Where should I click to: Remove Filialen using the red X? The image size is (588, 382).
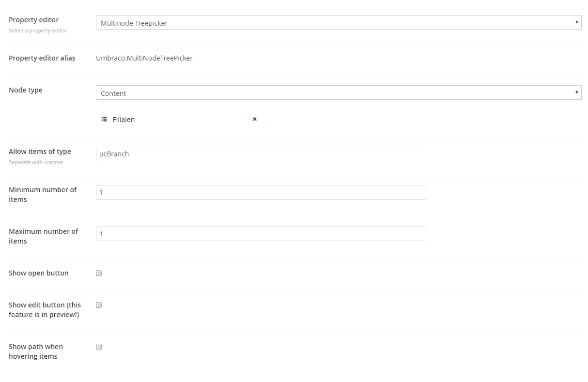(255, 119)
